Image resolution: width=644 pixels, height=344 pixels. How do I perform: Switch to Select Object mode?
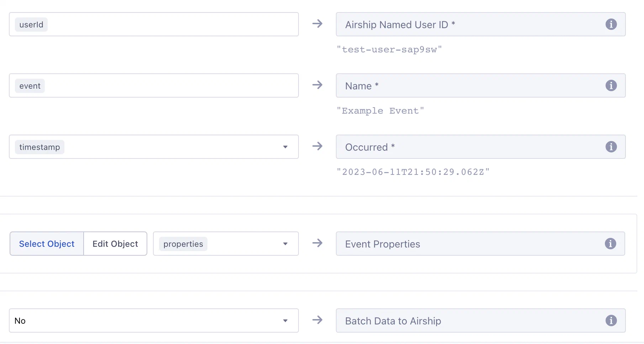point(47,244)
